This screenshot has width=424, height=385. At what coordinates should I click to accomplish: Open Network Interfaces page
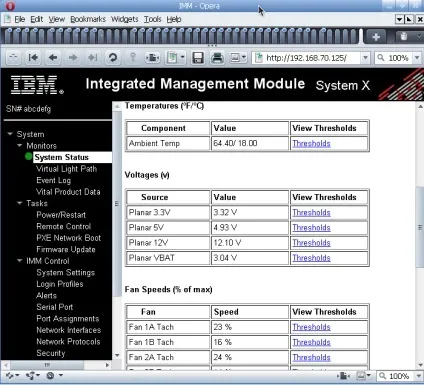(x=69, y=330)
